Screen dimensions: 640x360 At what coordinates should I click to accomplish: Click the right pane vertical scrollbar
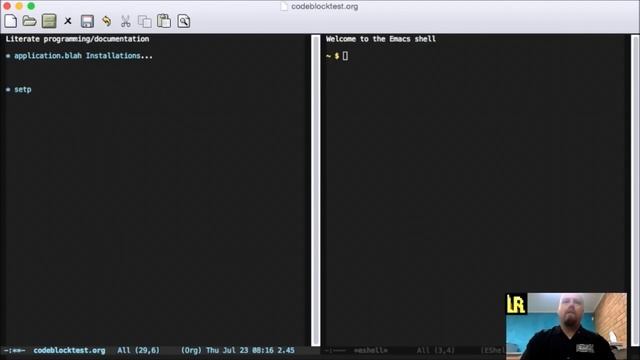coord(635,190)
